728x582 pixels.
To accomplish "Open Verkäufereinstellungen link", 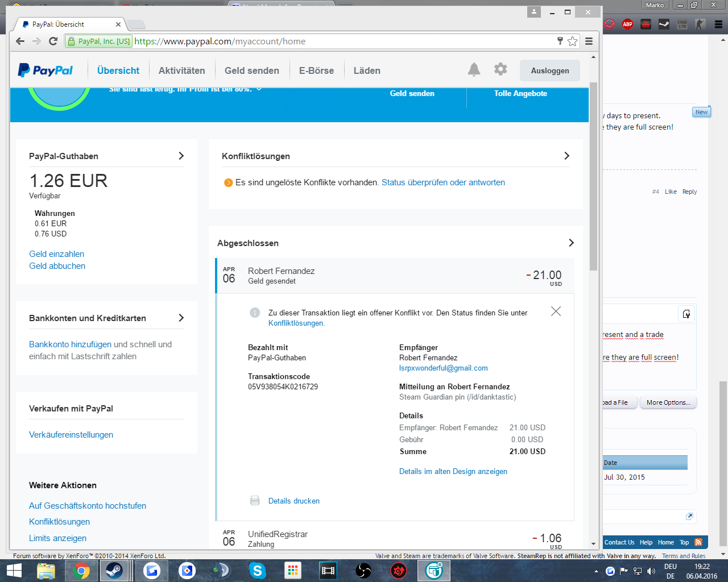I will [71, 435].
